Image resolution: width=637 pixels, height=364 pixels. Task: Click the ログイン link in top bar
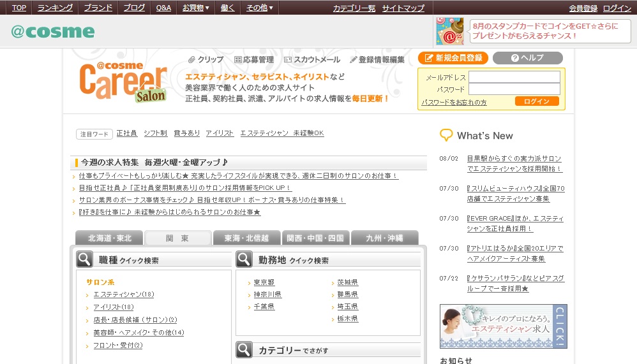pos(617,8)
